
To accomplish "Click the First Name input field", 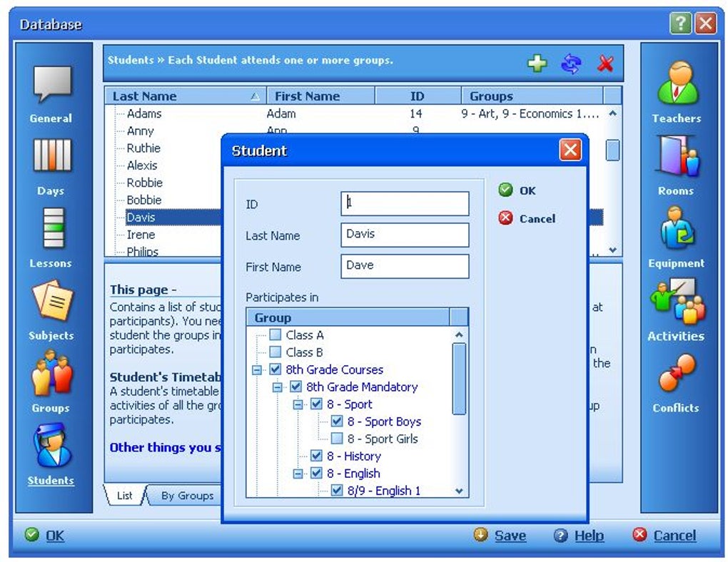I will 405,266.
